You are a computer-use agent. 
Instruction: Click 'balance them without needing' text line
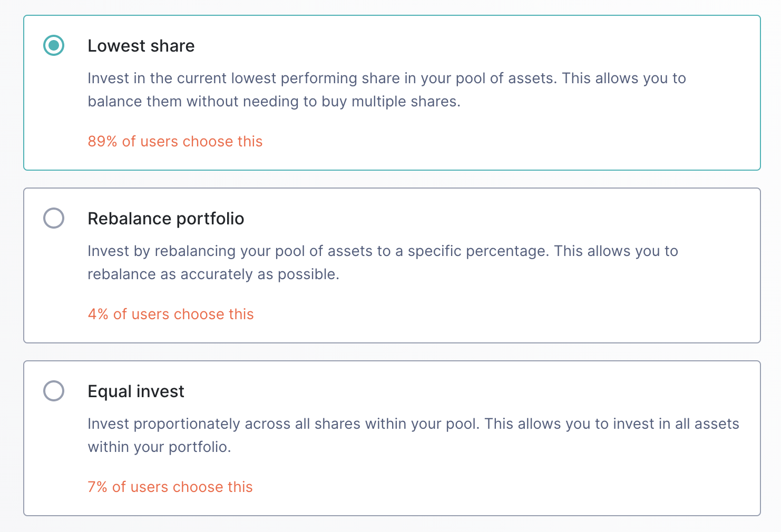[274, 101]
